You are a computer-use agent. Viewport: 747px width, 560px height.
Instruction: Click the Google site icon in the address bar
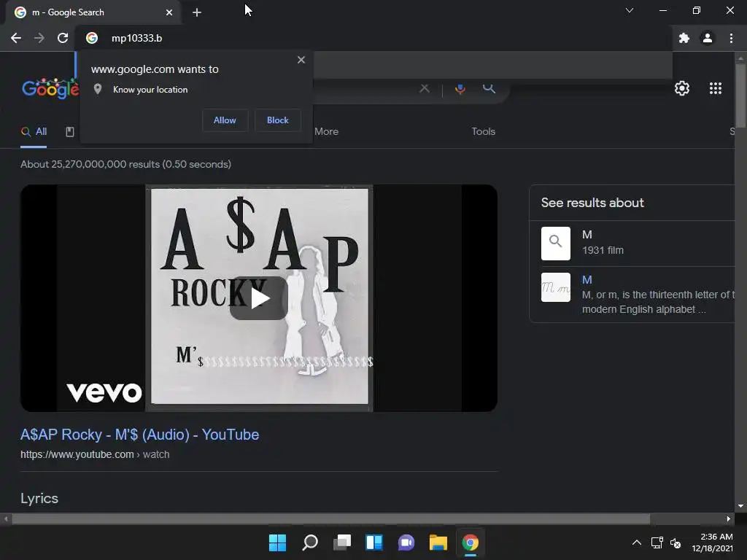(x=92, y=38)
